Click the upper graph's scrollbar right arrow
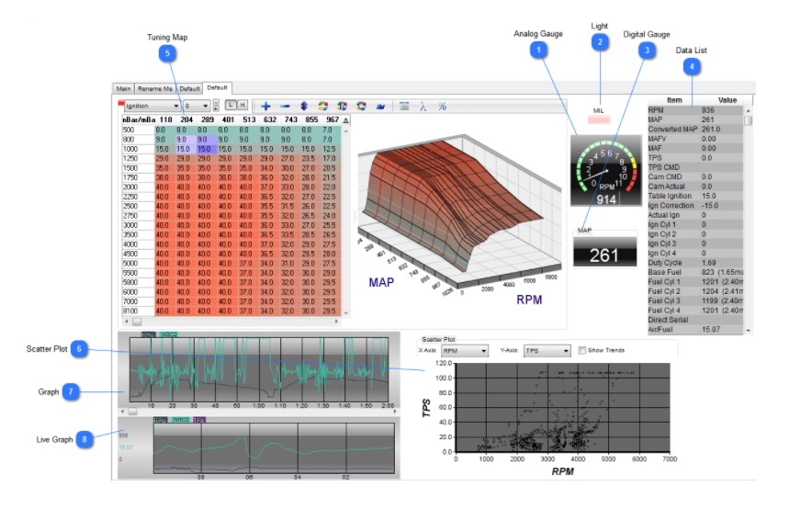Viewport: 812px width, 509px height. coord(395,411)
